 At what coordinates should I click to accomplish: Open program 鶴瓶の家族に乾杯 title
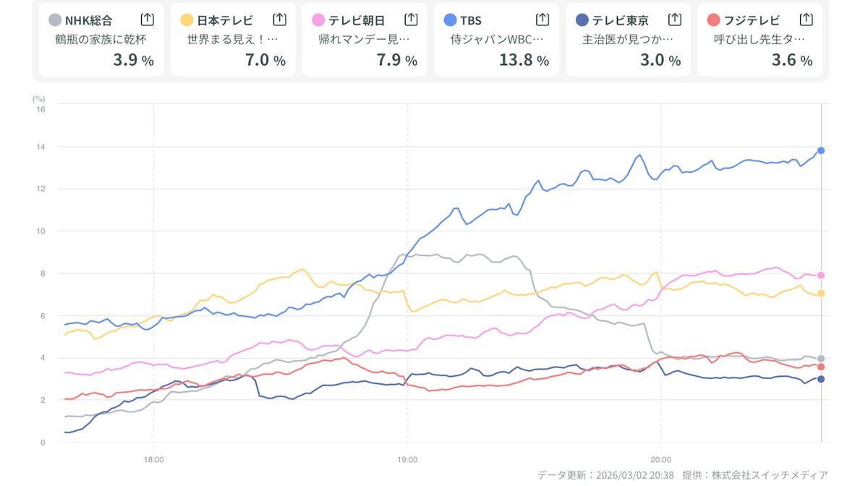pyautogui.click(x=101, y=40)
